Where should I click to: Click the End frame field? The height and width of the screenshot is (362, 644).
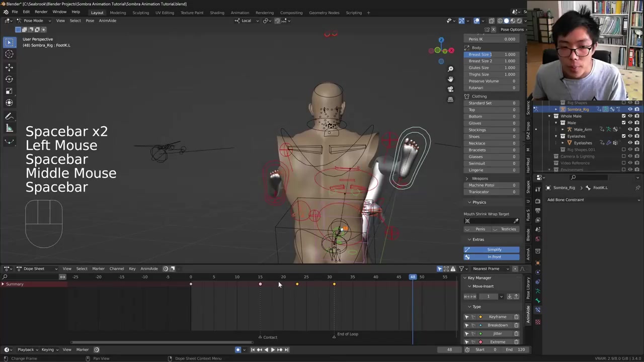coord(516,349)
